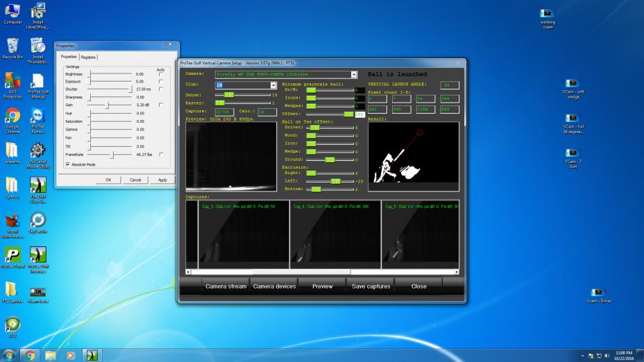Click Save captures button

click(371, 286)
